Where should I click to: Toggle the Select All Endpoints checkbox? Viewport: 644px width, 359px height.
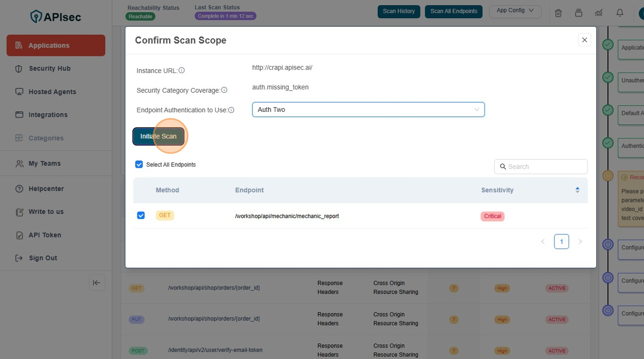[x=139, y=165]
